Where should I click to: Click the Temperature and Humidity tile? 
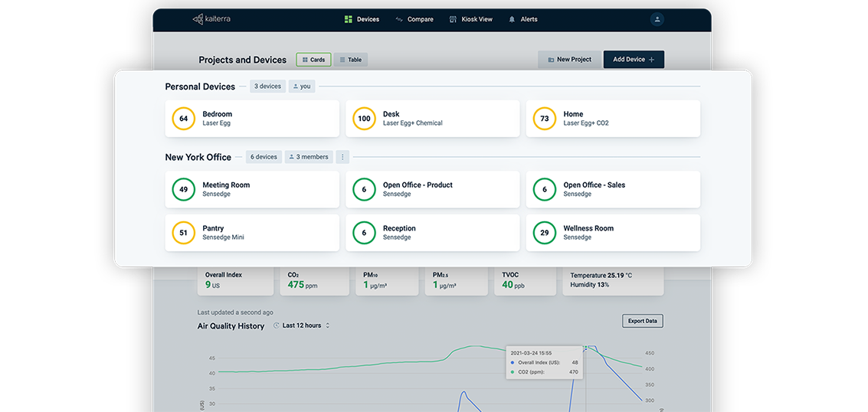point(613,281)
